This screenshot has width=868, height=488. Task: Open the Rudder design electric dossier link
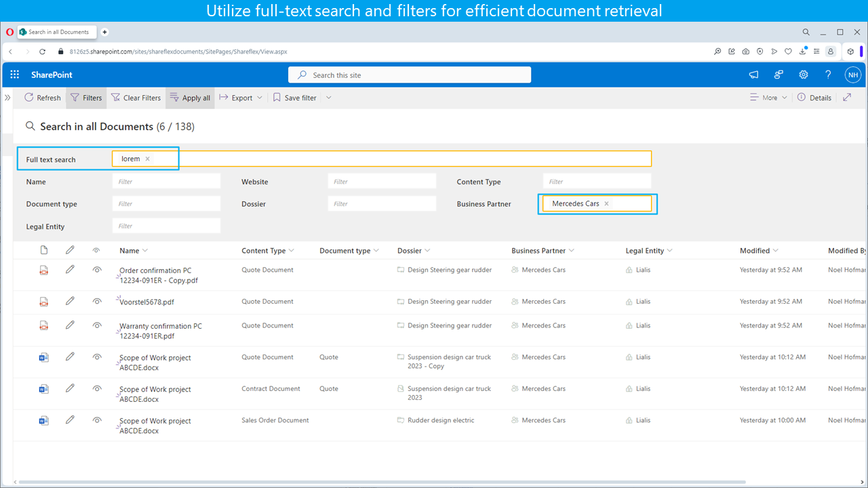(441, 420)
